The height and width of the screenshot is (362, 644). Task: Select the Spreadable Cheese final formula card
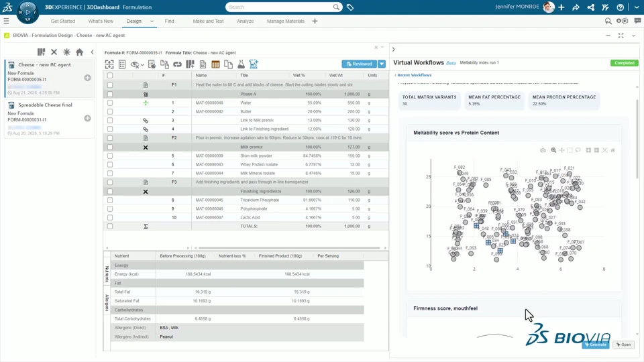coord(49,118)
